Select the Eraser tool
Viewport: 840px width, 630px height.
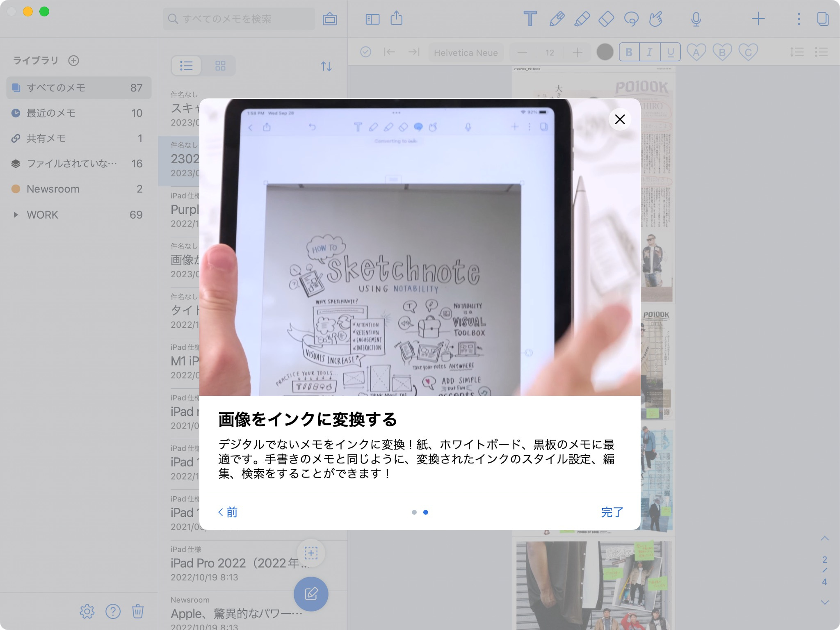[606, 19]
